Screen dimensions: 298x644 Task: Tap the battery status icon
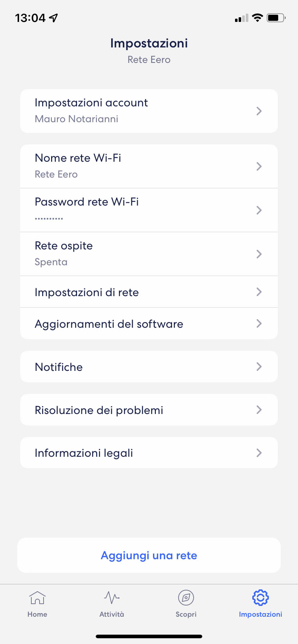coord(276,18)
